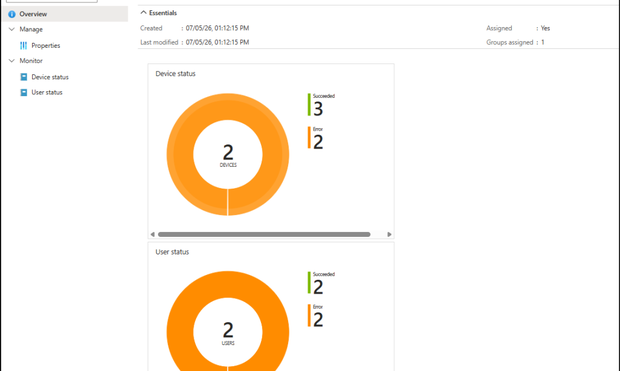Click the User status donut chart

pyautogui.click(x=228, y=321)
